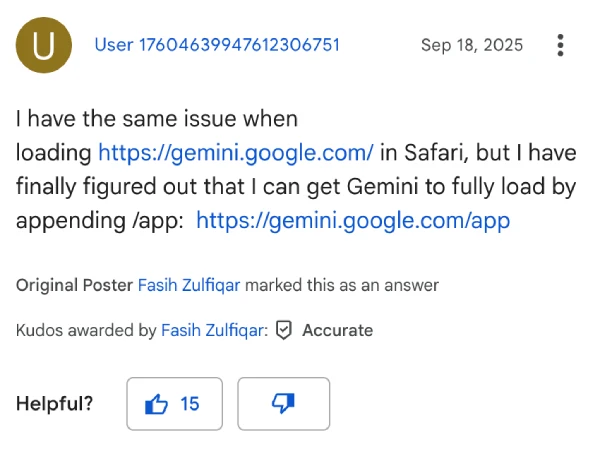The height and width of the screenshot is (449, 600).
Task: Click the Accurate kudos shield badge icon
Action: [x=284, y=330]
